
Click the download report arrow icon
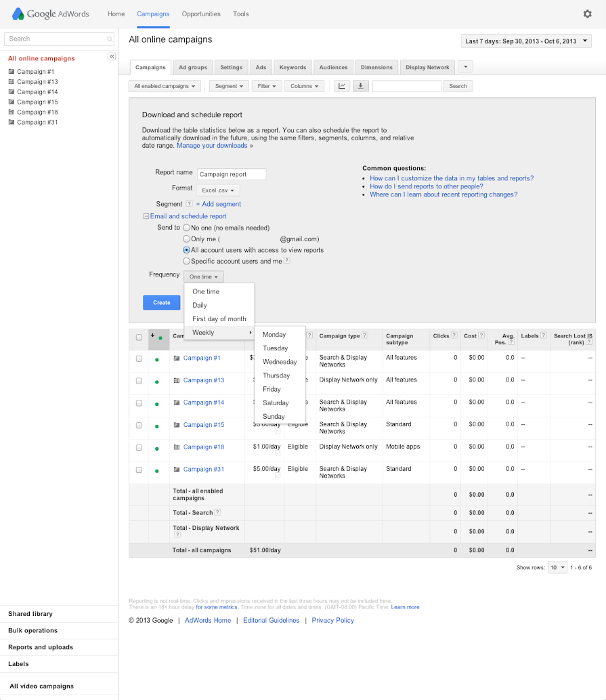(360, 86)
